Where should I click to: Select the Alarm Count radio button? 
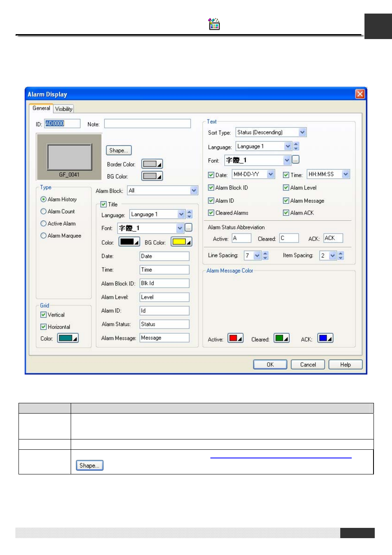44,211
